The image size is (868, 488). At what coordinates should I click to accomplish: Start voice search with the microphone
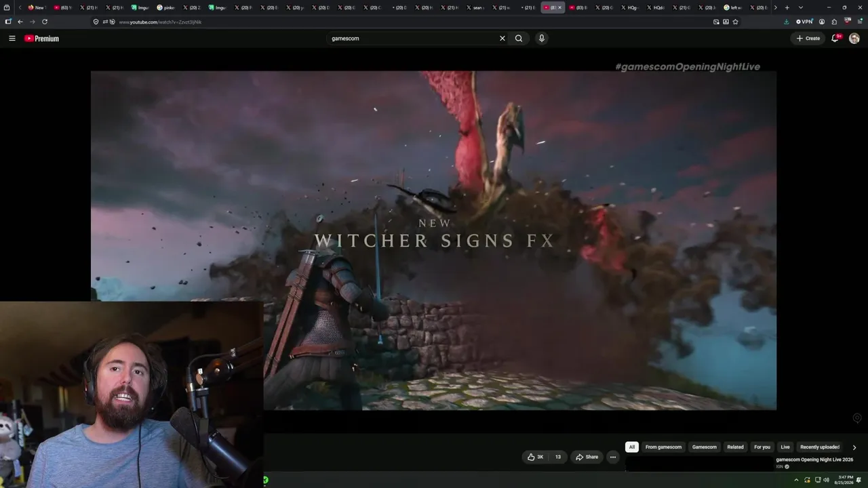pyautogui.click(x=541, y=39)
